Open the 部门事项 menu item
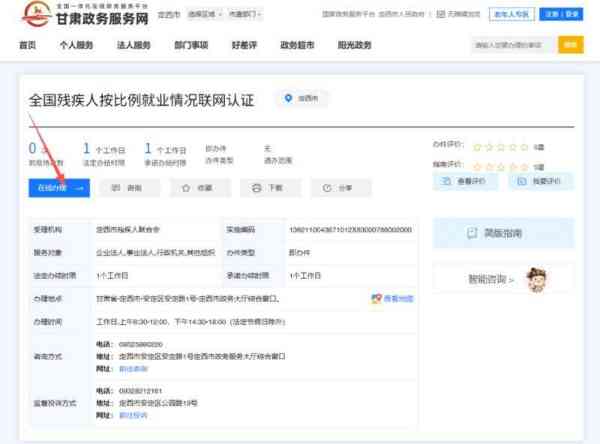This screenshot has height=444, width=600. click(191, 45)
